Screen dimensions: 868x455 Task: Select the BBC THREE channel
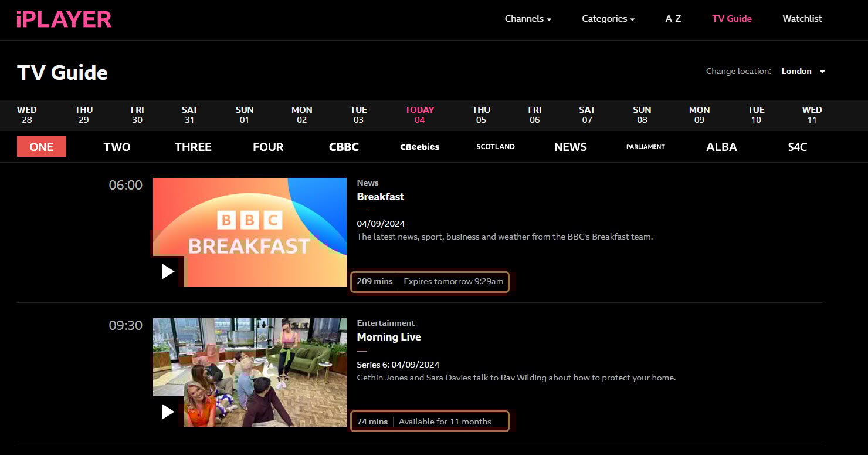[193, 147]
